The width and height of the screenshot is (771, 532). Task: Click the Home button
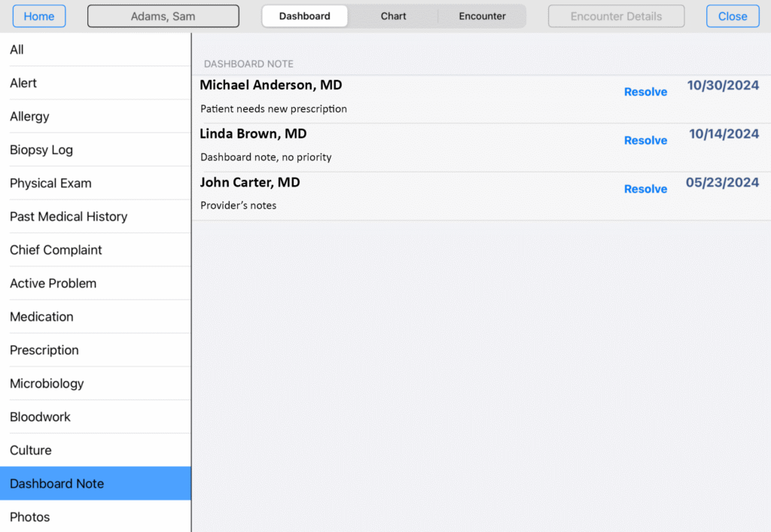click(39, 16)
